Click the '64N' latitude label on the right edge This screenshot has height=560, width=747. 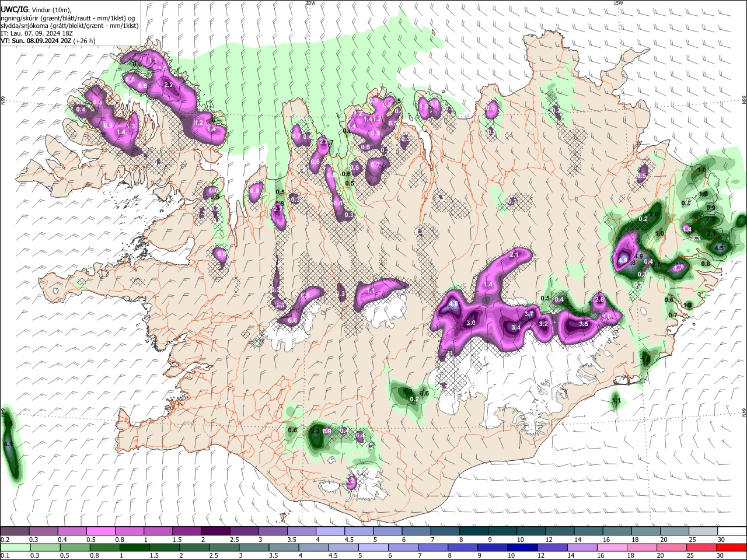tap(743, 412)
